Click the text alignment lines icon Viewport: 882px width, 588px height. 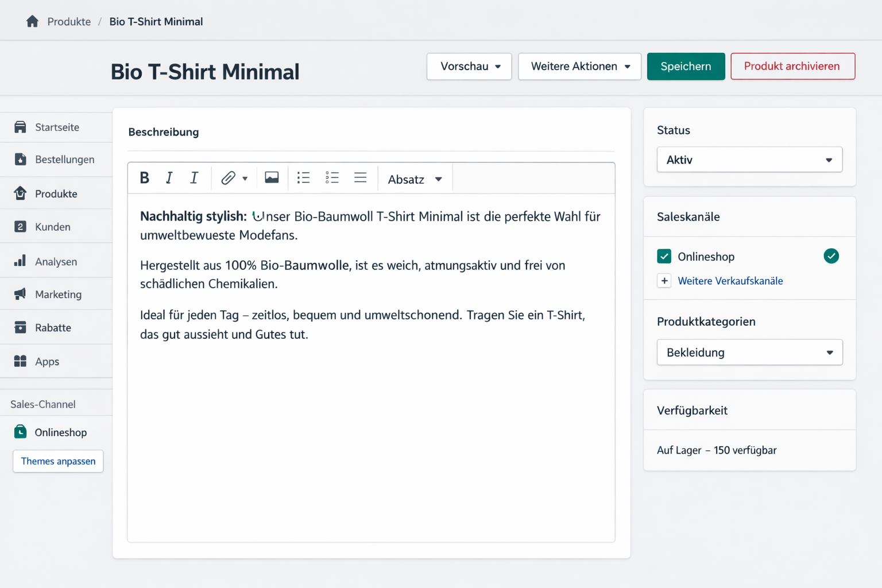[x=360, y=177]
